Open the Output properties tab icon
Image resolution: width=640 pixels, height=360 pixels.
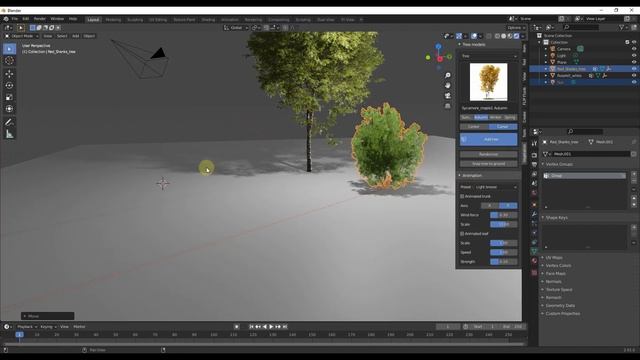pyautogui.click(x=534, y=164)
